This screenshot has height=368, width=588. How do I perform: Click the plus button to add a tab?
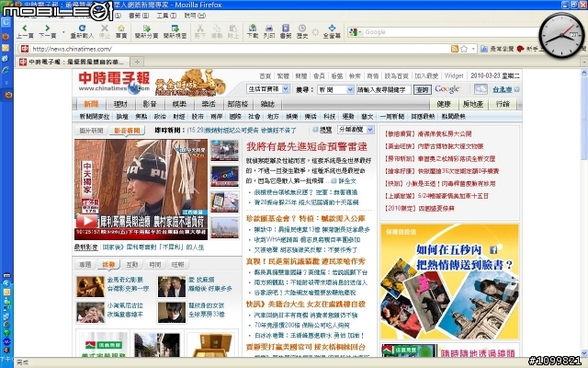click(x=137, y=62)
